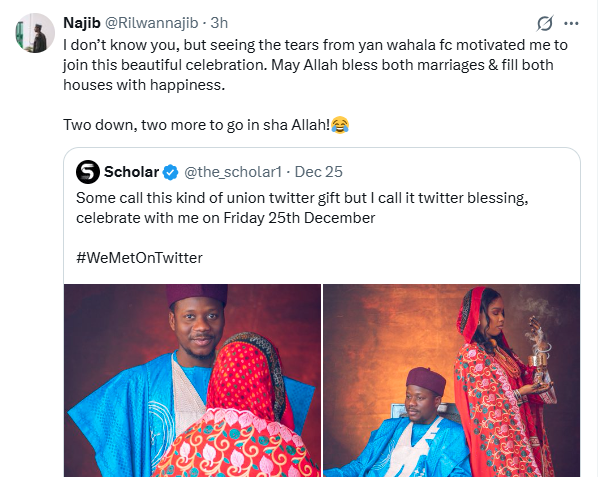
Task: Click the #WeMetOnTwitter hashtag
Action: coord(139,257)
